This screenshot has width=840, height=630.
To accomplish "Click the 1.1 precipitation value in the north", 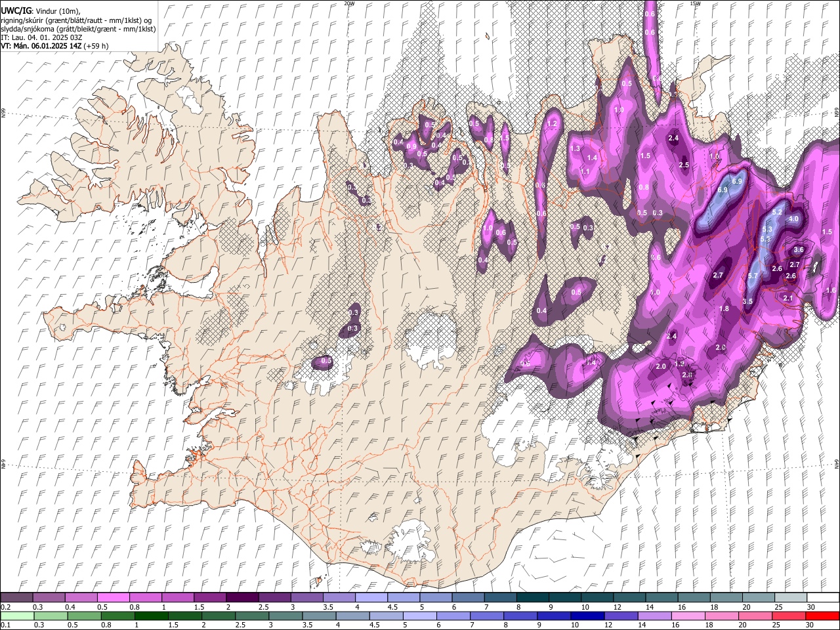I will pyautogui.click(x=585, y=171).
